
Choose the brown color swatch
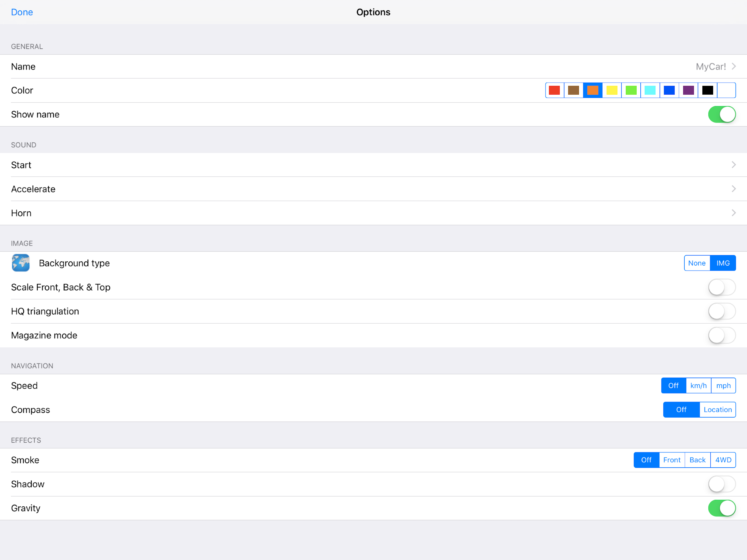point(573,90)
